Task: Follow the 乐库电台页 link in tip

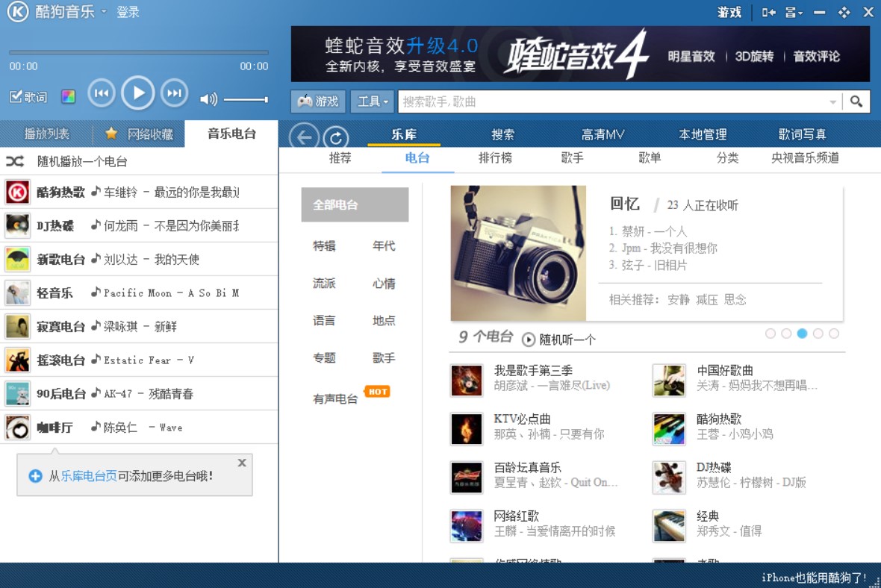Action: (89, 476)
